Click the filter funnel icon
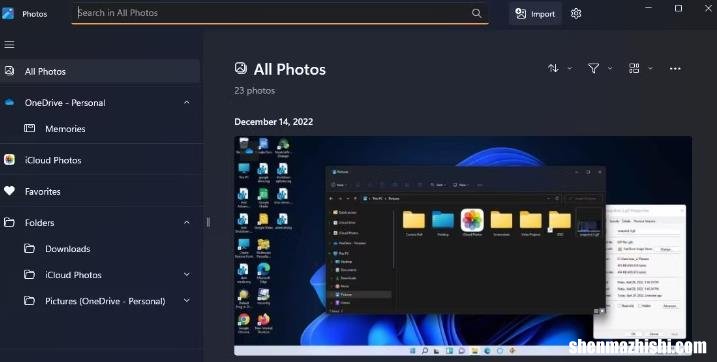Image resolution: width=717 pixels, height=362 pixels. coord(593,69)
